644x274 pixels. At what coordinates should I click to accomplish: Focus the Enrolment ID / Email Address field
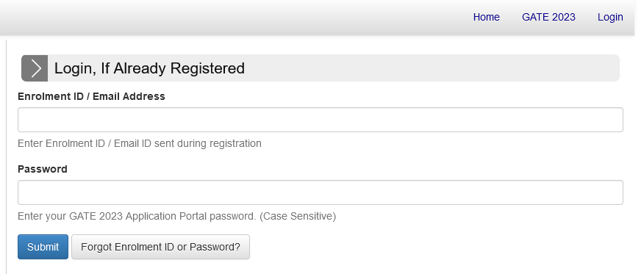321,120
